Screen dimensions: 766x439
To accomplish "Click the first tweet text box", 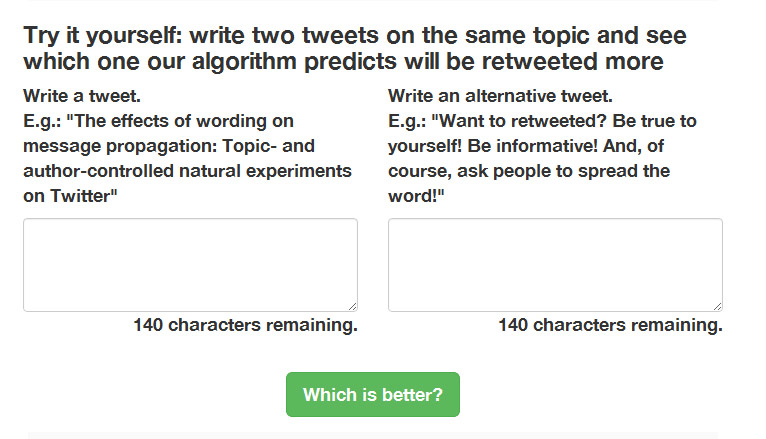I will (x=190, y=265).
